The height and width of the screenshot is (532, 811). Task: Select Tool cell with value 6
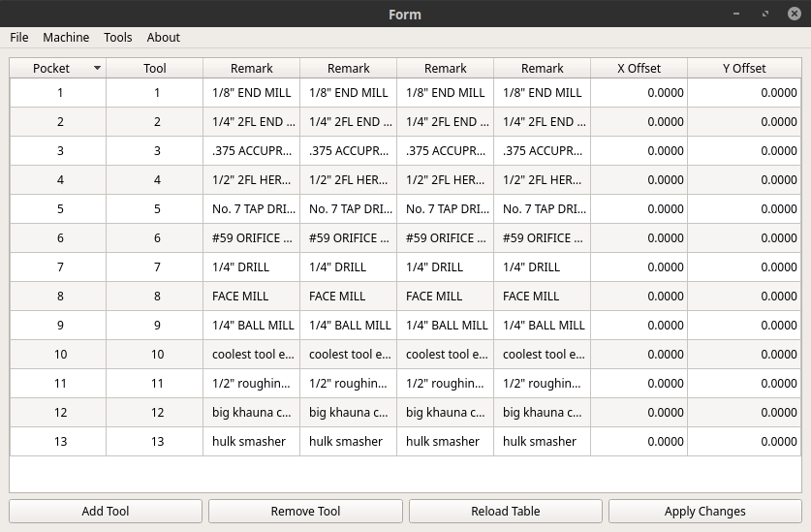155,238
